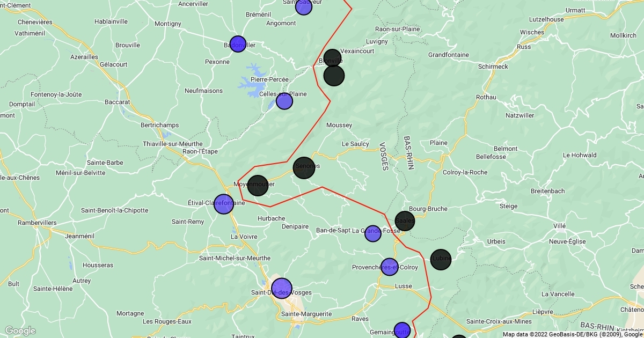This screenshot has height=338, width=644.
Task: Select the purple marker on Étival-Clairefontaine
Action: (224, 204)
